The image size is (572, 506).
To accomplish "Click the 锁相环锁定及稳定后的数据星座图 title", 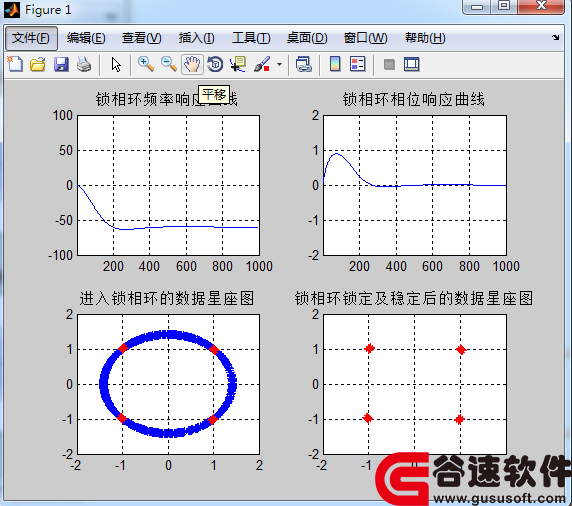I will [414, 298].
